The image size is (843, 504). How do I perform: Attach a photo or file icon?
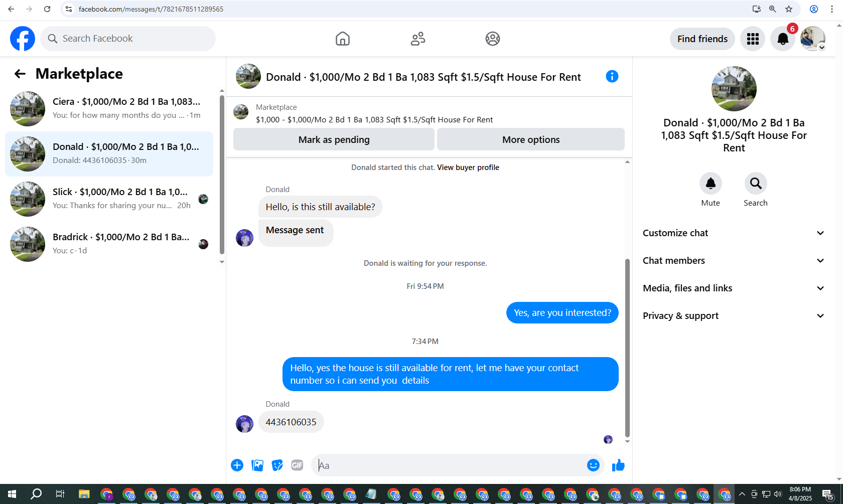click(x=257, y=465)
